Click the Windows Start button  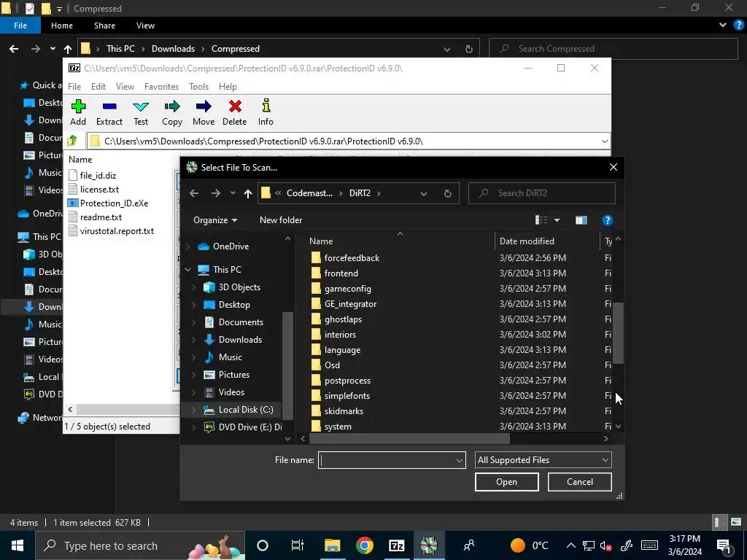18,545
